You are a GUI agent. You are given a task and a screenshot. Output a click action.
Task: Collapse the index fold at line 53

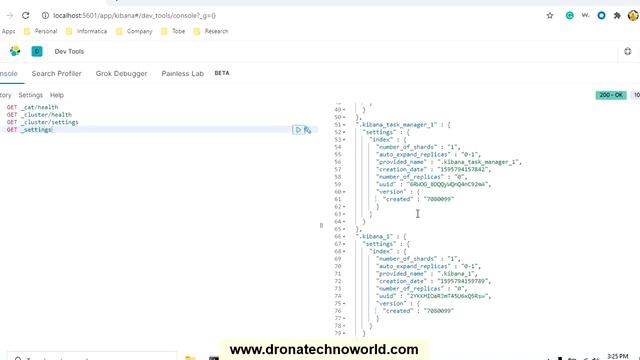click(344, 140)
